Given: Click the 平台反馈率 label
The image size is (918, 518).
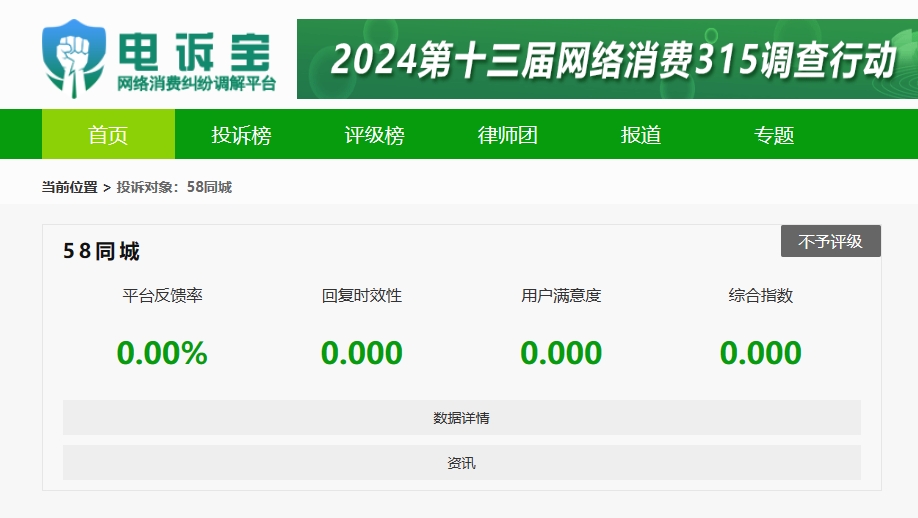Looking at the screenshot, I should click(162, 296).
